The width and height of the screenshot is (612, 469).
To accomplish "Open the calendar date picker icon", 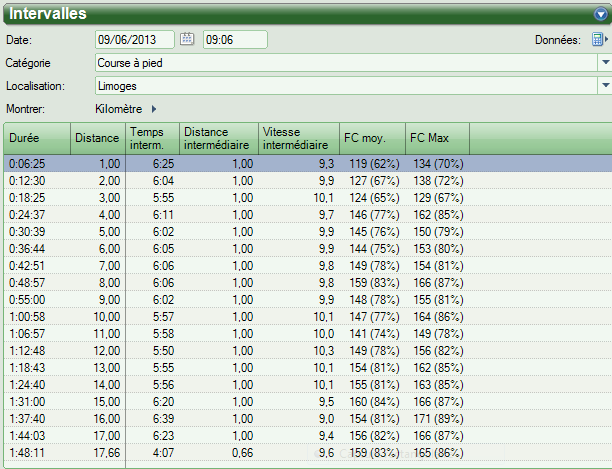I will [x=187, y=39].
